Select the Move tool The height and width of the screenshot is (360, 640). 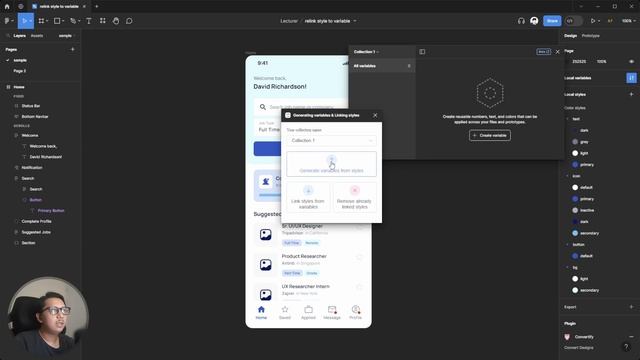pyautogui.click(x=24, y=21)
